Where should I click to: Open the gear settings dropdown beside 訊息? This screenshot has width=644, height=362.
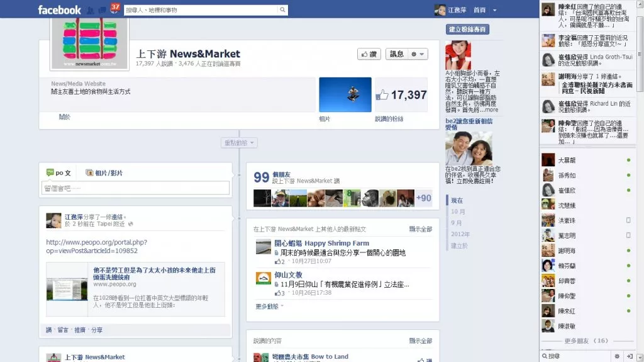point(418,54)
